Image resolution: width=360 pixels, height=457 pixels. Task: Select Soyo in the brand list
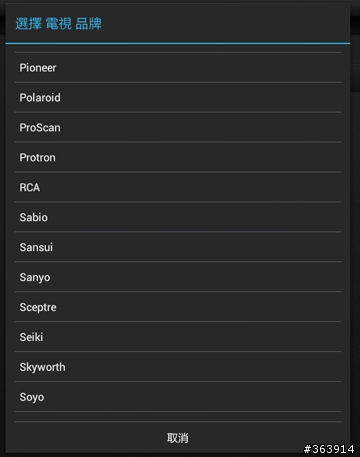(x=178, y=397)
